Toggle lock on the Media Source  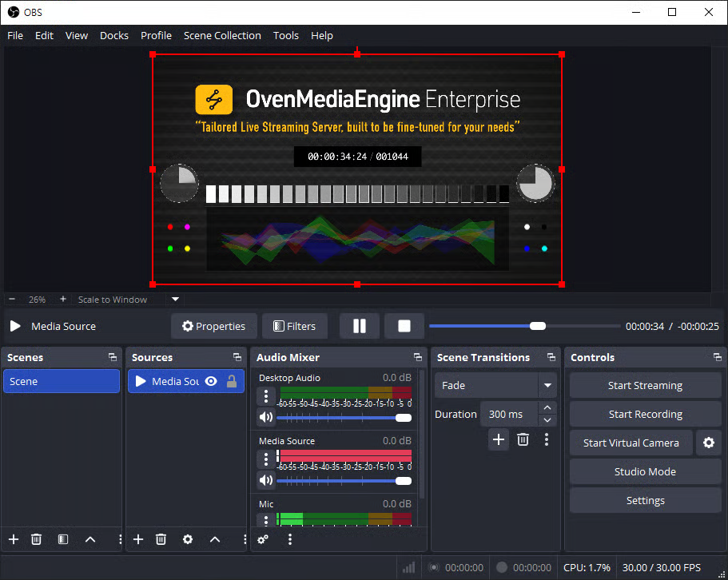tap(232, 381)
